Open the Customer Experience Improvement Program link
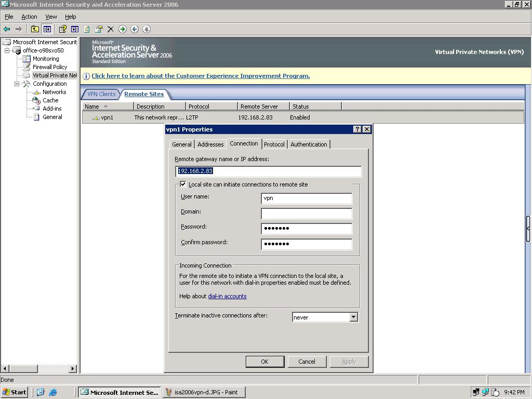 pyautogui.click(x=201, y=76)
